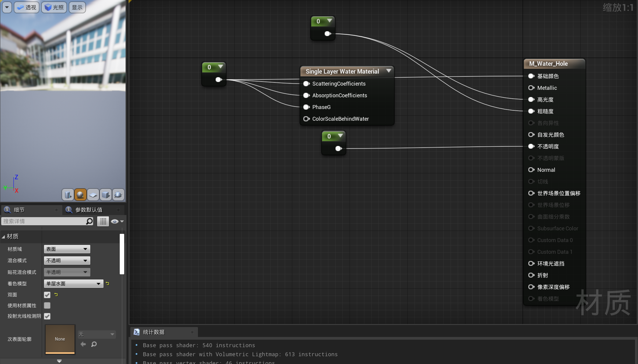Click the 显示 show toolbar button

coord(77,7)
